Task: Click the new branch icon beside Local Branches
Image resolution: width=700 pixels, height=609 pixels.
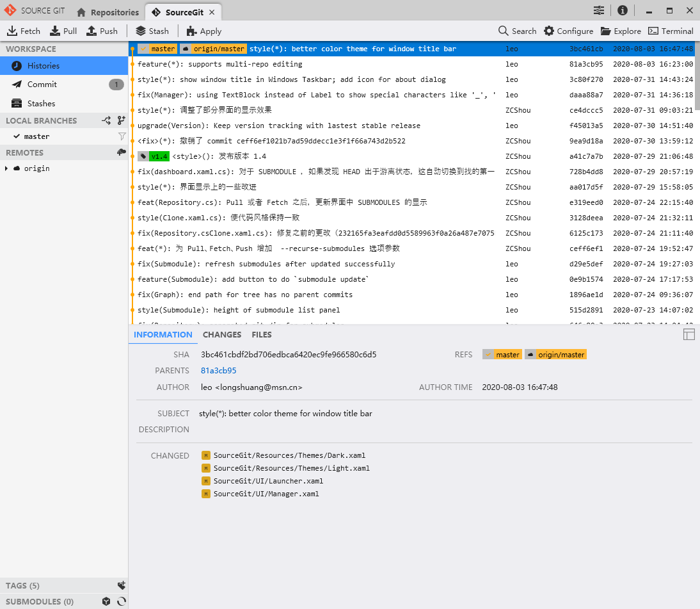Action: tap(121, 120)
